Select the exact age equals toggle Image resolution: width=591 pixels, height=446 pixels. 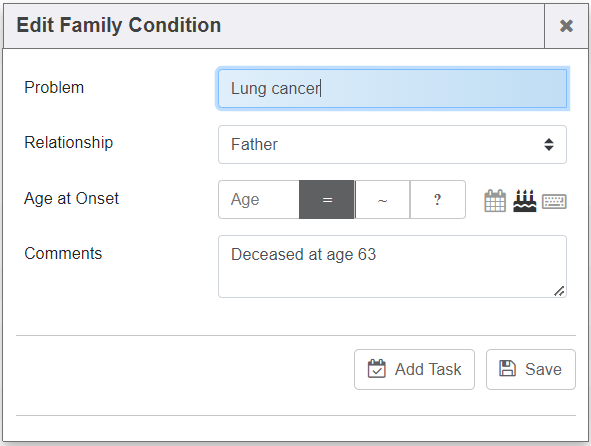327,199
